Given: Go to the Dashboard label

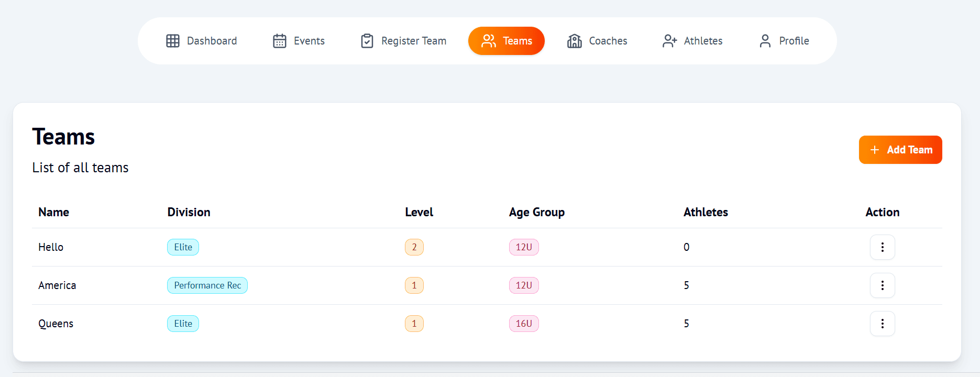Looking at the screenshot, I should (212, 41).
